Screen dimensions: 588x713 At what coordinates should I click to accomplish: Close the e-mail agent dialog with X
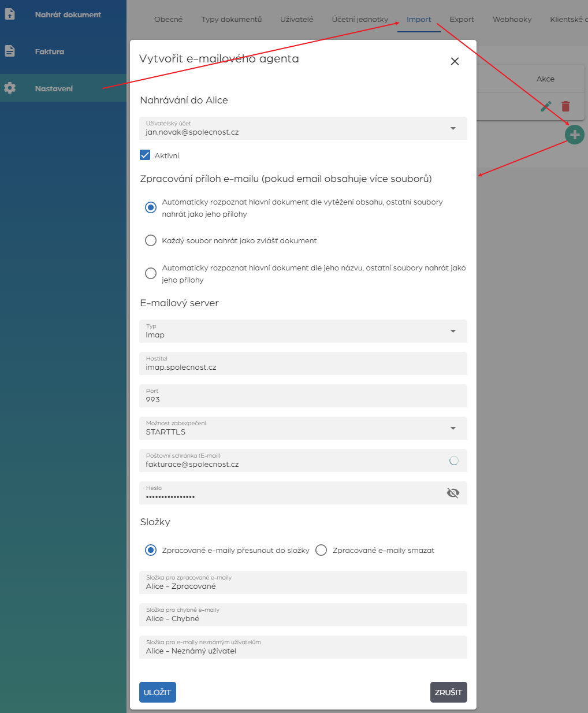(455, 61)
